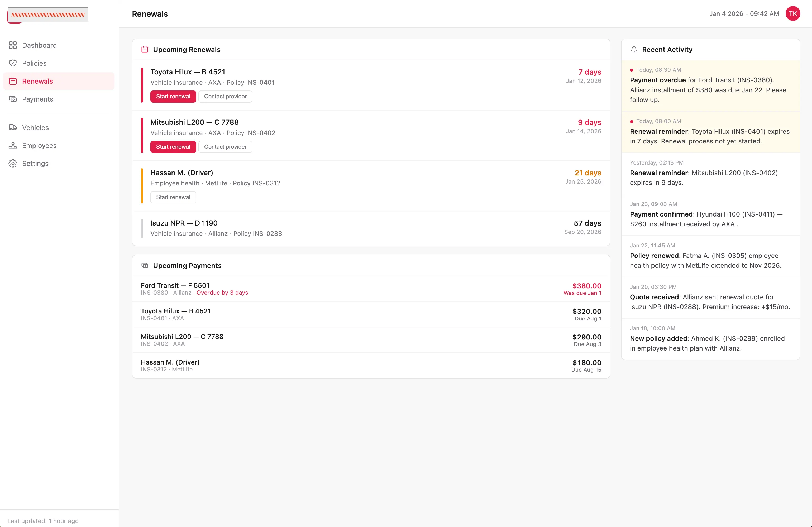The image size is (812, 527).
Task: Click the Upcoming Payments header icon
Action: 145,265
